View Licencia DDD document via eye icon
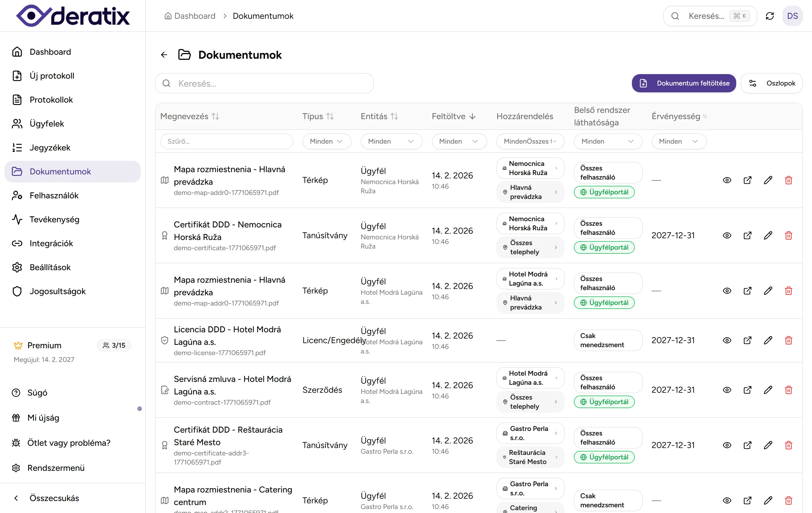 (727, 340)
